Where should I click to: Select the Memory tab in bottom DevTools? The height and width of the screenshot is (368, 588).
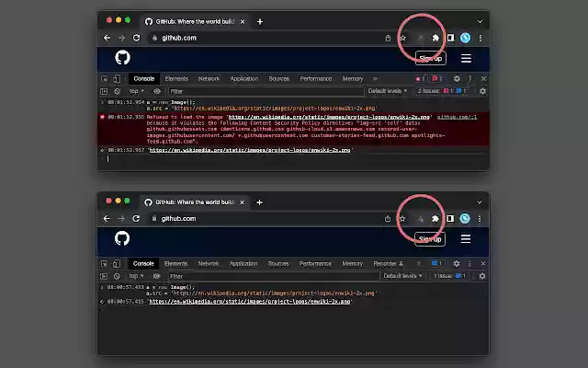[x=353, y=264]
